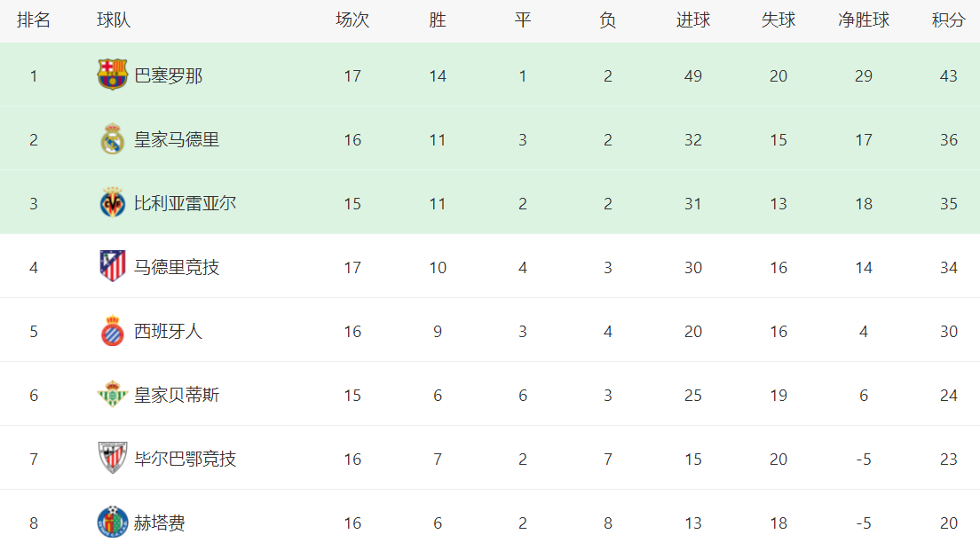The height and width of the screenshot is (550, 980).
Task: Click the Atlético Madrid striped crest
Action: pos(113,267)
